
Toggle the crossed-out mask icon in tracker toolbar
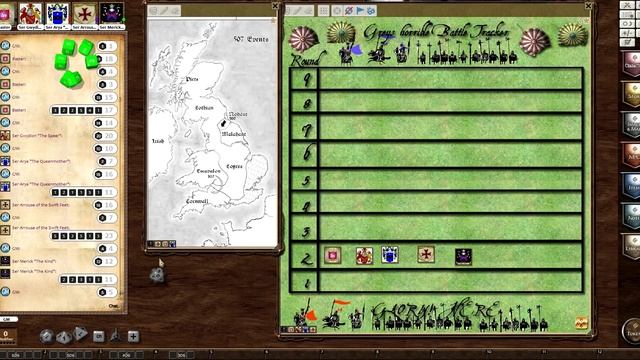(x=349, y=11)
